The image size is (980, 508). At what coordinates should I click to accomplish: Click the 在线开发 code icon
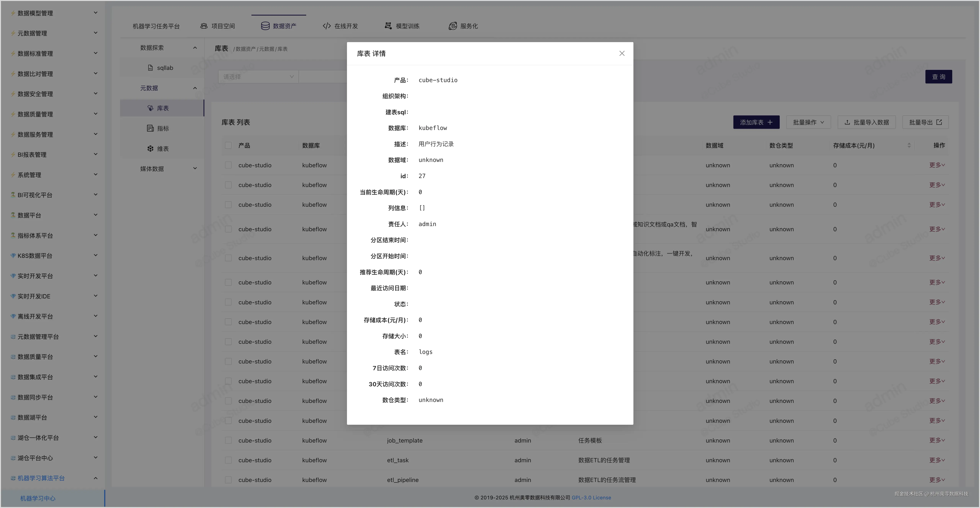[x=326, y=26]
